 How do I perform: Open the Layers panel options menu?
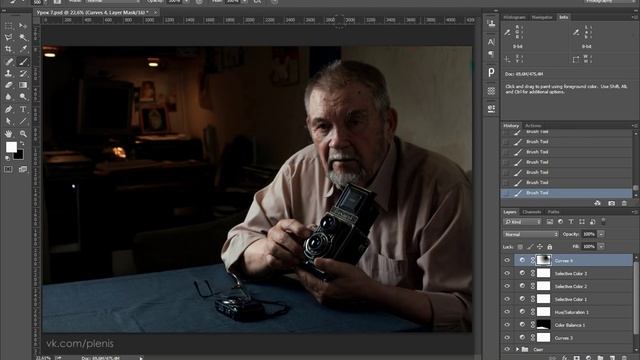pos(634,212)
